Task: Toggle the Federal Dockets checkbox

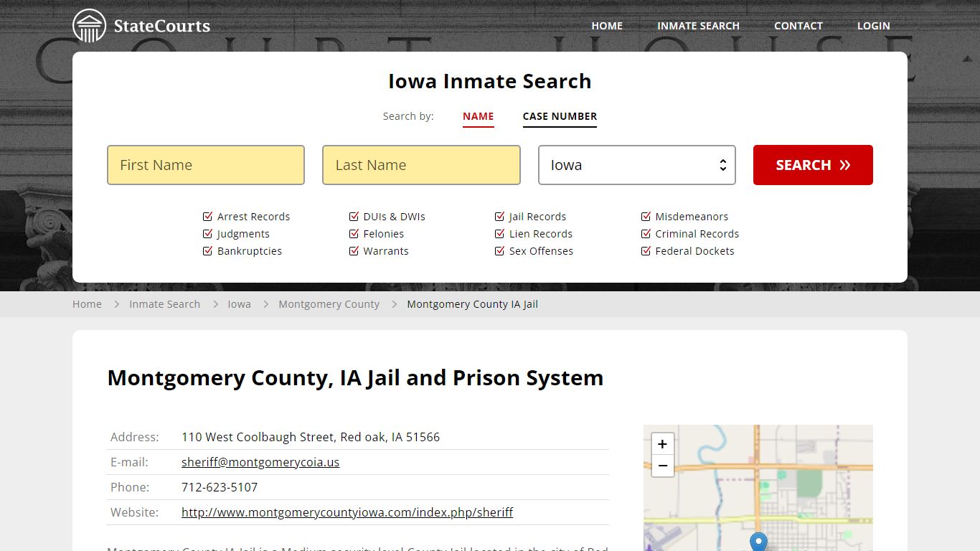Action: [646, 251]
